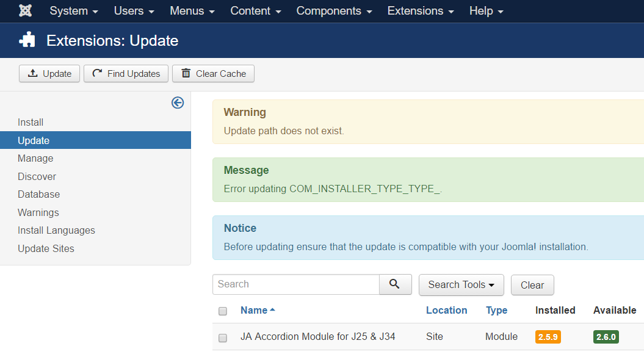
Task: Toggle the select-all checkbox in header
Action: tap(223, 311)
